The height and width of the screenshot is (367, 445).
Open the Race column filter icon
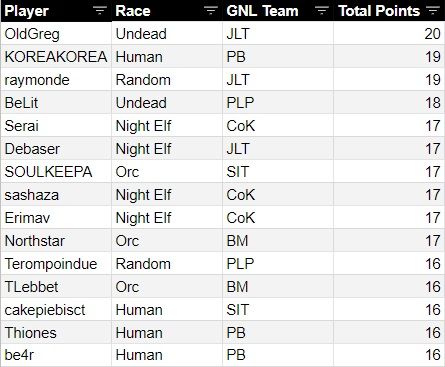click(x=210, y=11)
